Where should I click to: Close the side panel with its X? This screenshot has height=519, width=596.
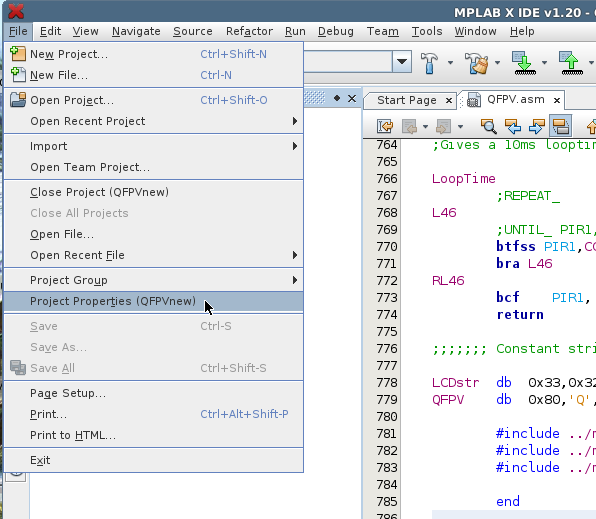(352, 99)
